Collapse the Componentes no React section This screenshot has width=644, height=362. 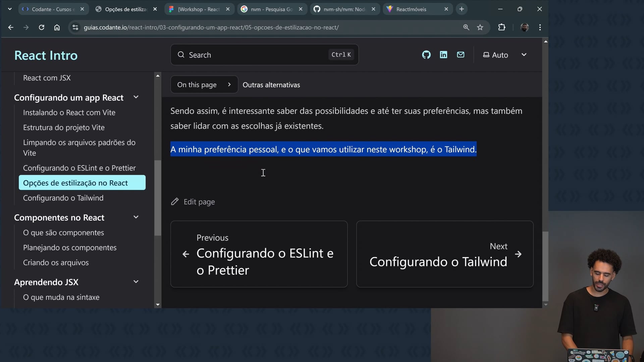point(136,217)
